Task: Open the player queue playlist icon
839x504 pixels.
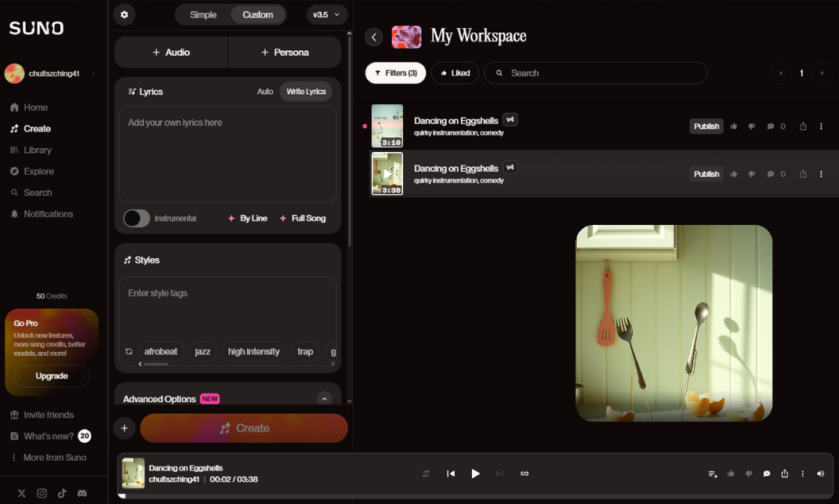Action: [x=712, y=473]
